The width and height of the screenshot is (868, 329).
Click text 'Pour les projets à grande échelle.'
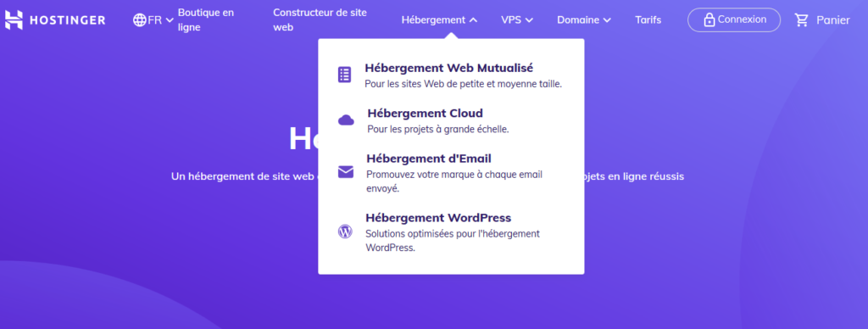coord(438,131)
